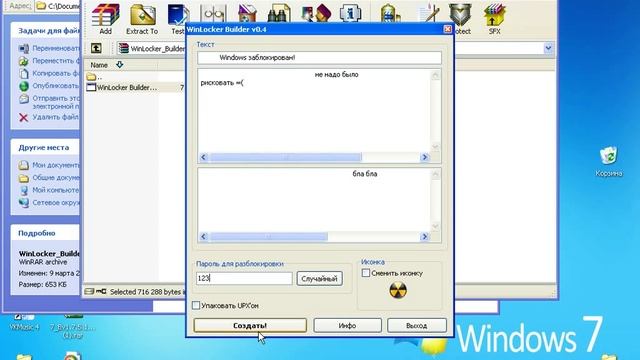Open the Wizard icon in WinRAR toolbar

(315, 13)
